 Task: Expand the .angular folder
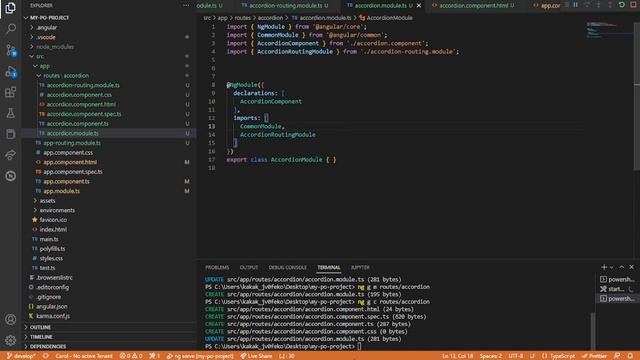click(x=47, y=27)
